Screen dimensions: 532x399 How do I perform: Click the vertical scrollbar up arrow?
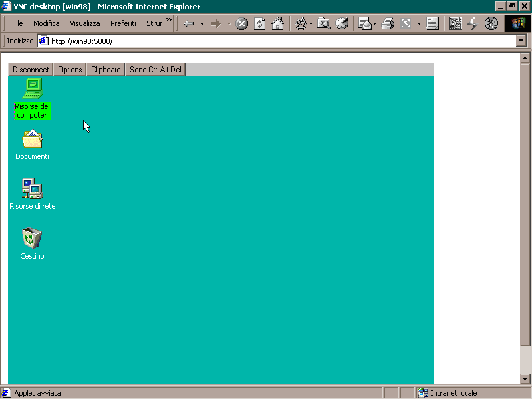525,58
